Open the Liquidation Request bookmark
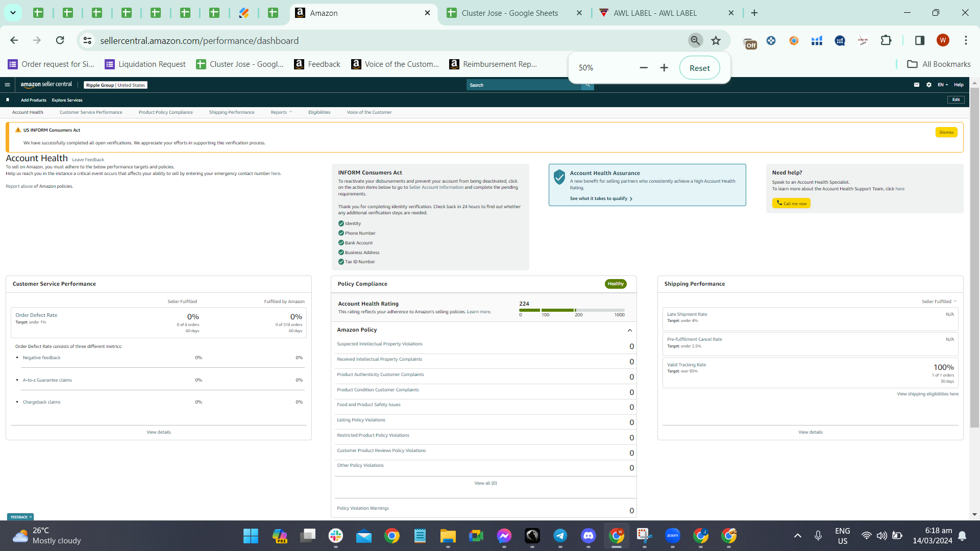 (145, 64)
